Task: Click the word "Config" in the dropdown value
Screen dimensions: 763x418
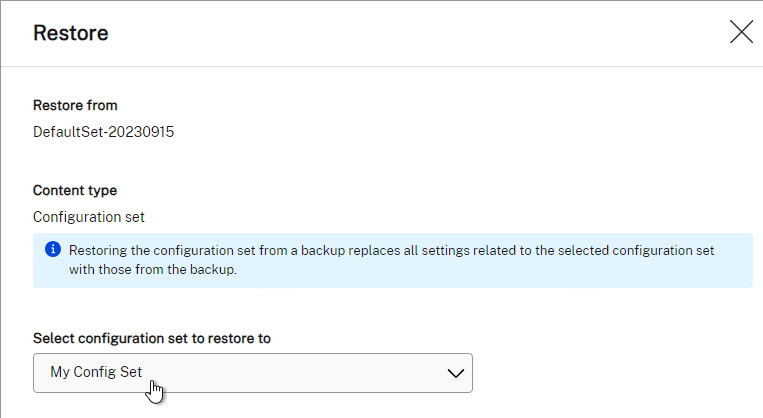Action: point(94,372)
